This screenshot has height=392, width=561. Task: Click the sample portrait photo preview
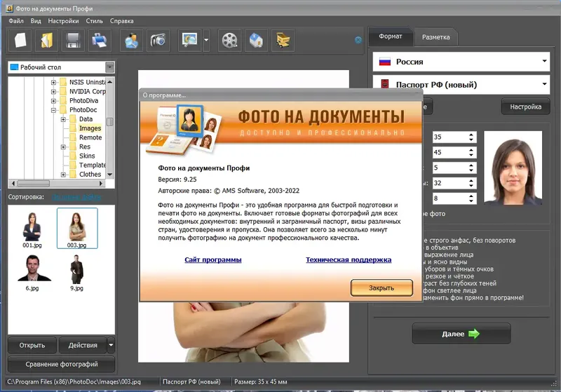[513, 168]
